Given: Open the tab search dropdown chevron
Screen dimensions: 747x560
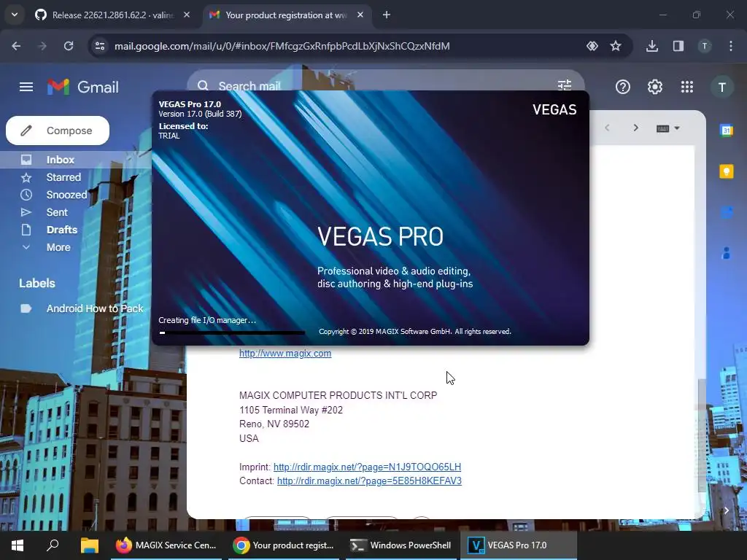Looking at the screenshot, I should click(x=15, y=15).
